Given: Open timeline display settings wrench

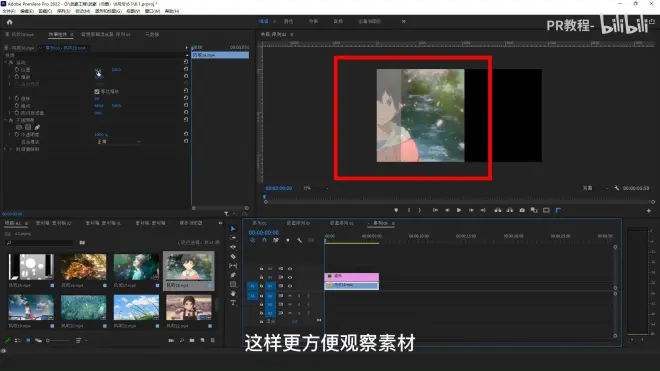Looking at the screenshot, I should pos(299,240).
